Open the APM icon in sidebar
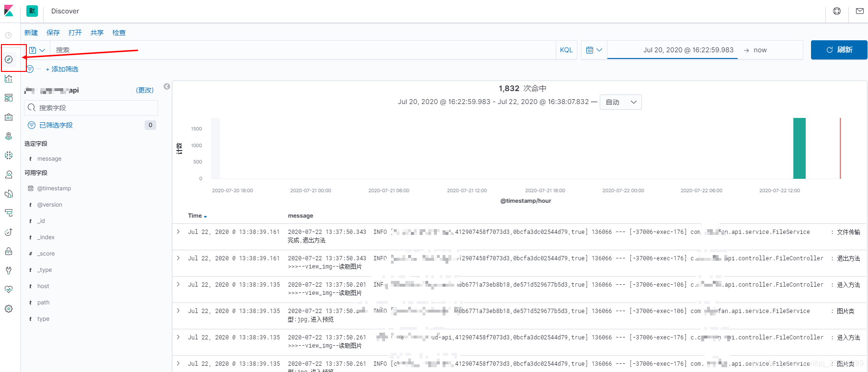868x372 pixels. click(x=9, y=213)
